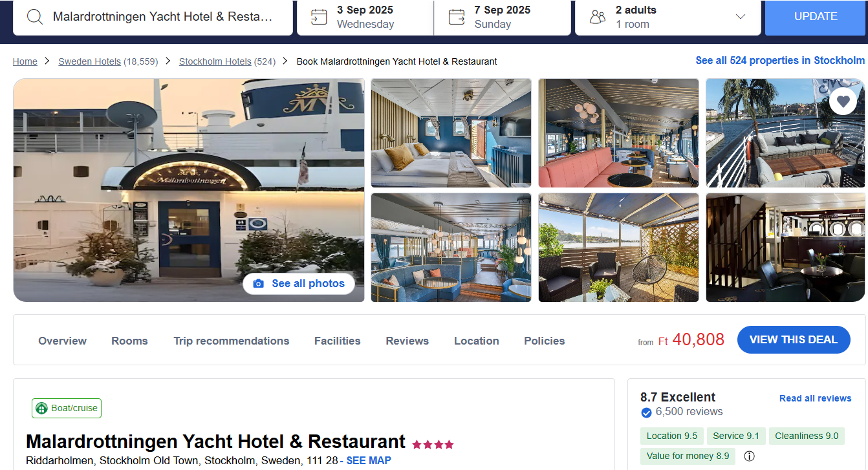Click the VIEW THIS DEAL button

click(x=794, y=339)
